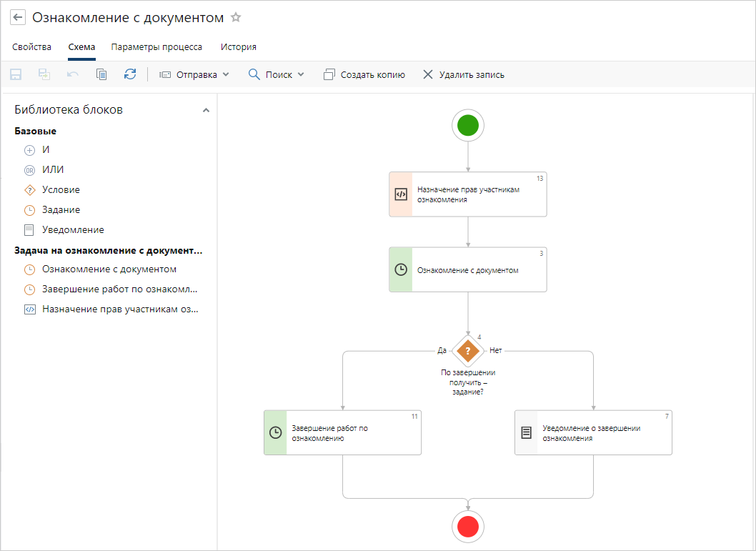Select the 'Уведомление о завершении ознакомления' block
This screenshot has height=551, width=756.
pyautogui.click(x=593, y=433)
